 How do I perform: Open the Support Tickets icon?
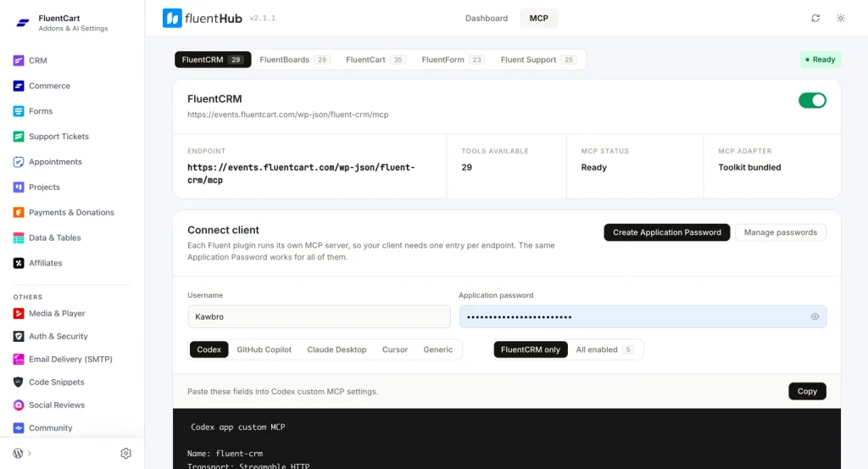pos(19,137)
